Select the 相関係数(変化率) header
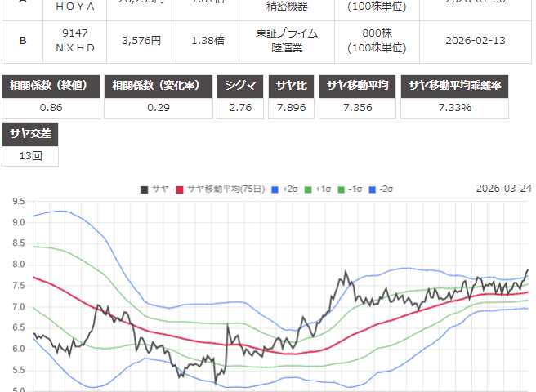 click(x=158, y=87)
